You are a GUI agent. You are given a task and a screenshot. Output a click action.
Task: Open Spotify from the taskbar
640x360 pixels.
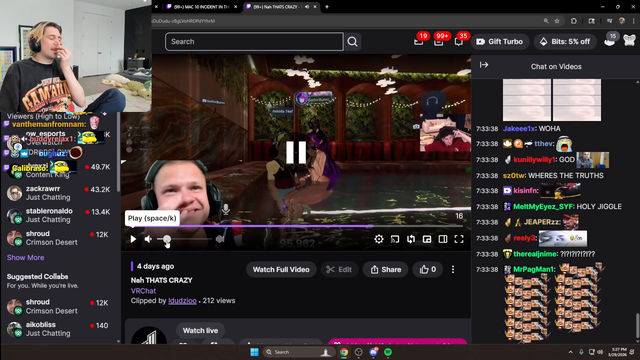388,352
